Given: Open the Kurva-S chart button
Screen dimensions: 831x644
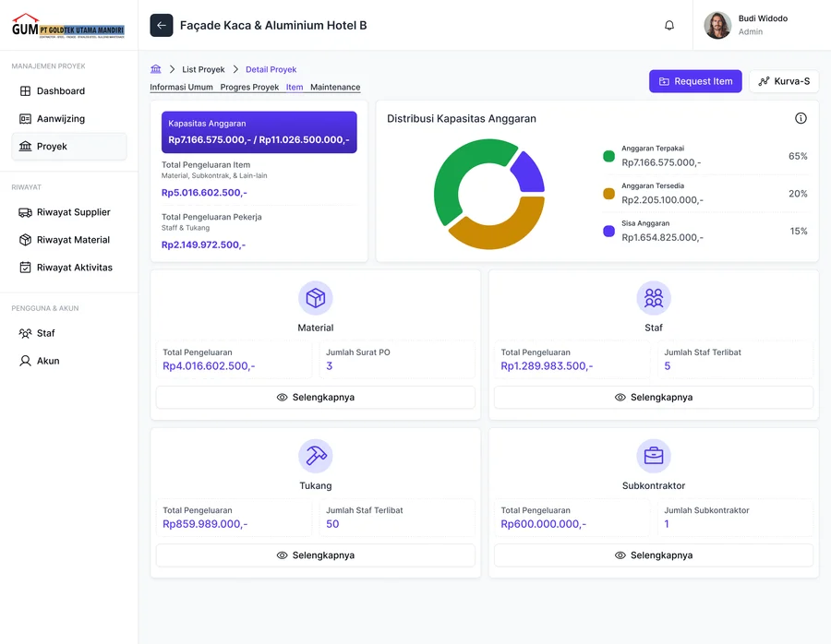Looking at the screenshot, I should (x=784, y=81).
